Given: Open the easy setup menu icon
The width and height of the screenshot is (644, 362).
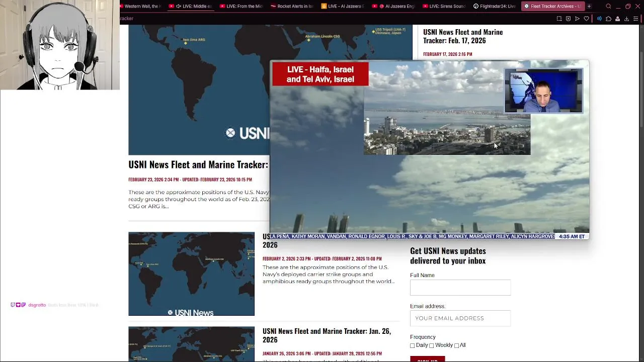Looking at the screenshot, I should click(635, 19).
